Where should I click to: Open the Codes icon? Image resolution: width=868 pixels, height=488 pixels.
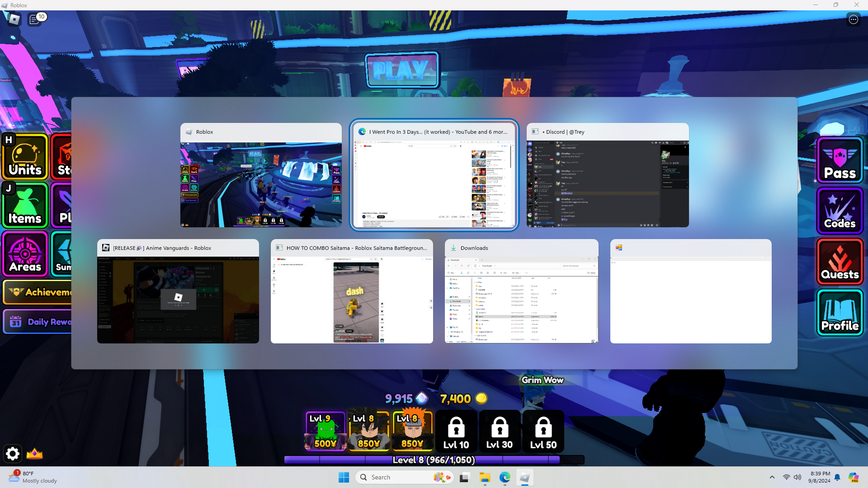click(x=840, y=211)
